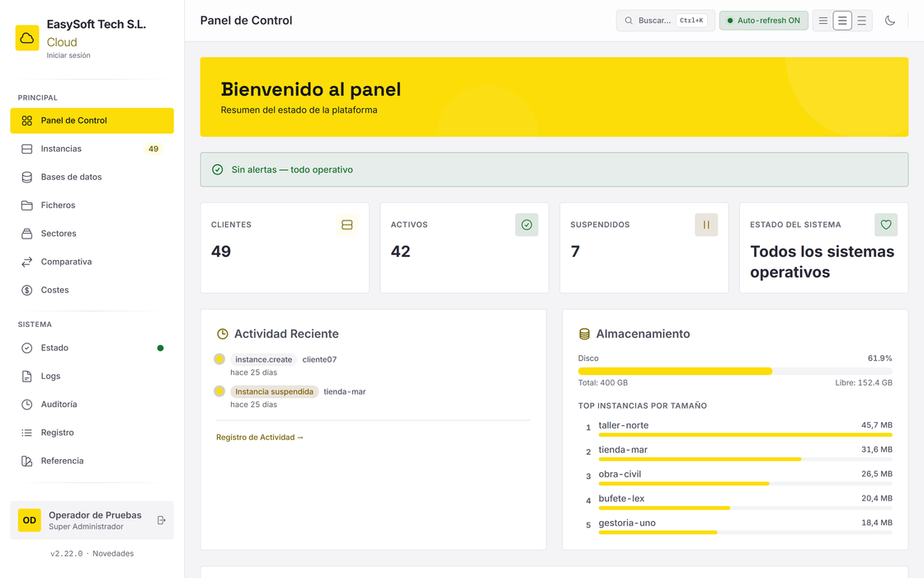Screen dimensions: 924x578
Task: Click the Suspendidos card pause icon
Action: 706,225
